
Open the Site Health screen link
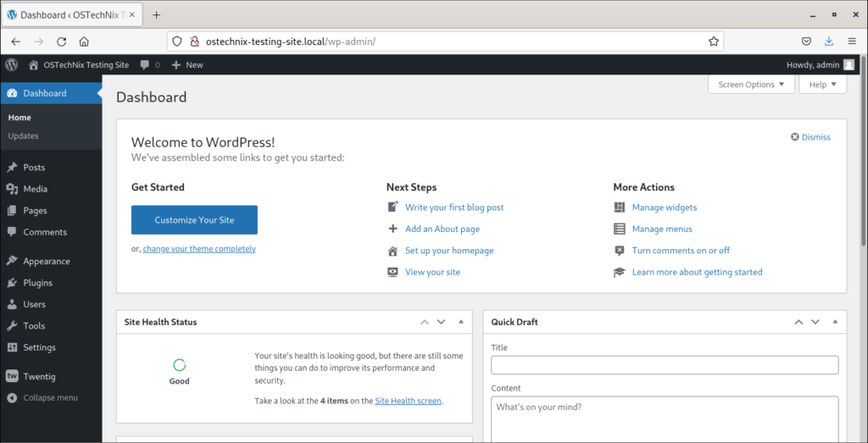(408, 401)
